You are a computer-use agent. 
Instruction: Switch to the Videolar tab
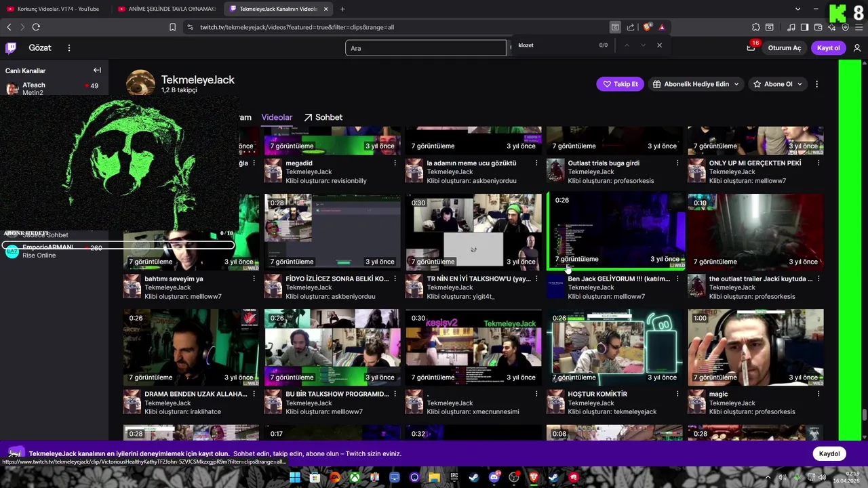(x=277, y=117)
